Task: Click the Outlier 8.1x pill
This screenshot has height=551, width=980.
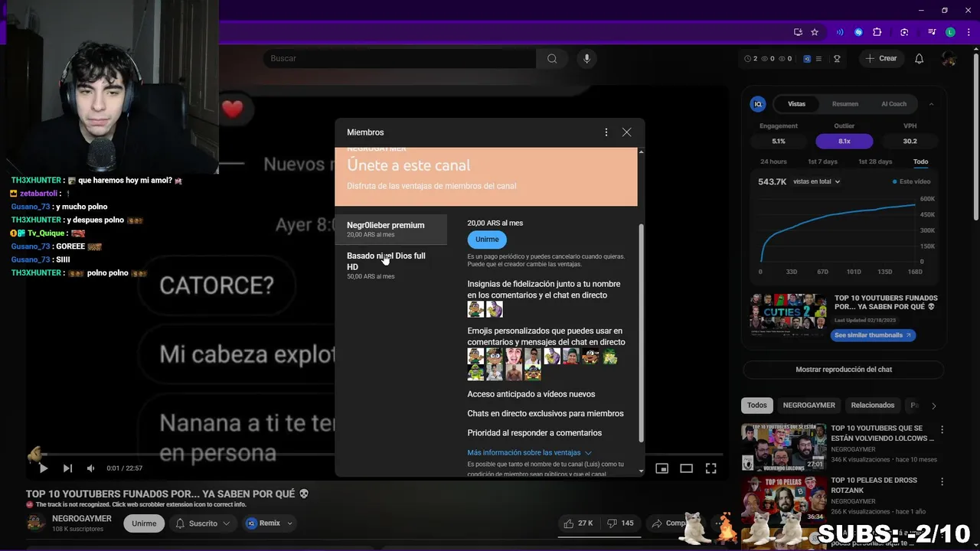Action: 844,141
